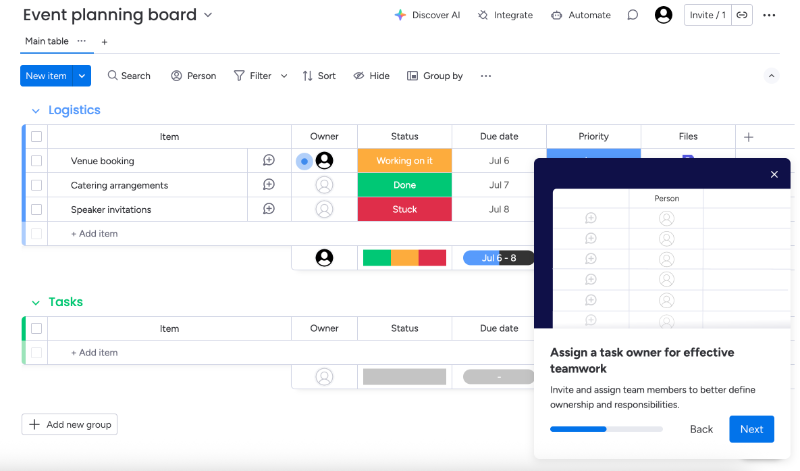
Task: Add item in Tasks group
Action: click(94, 353)
